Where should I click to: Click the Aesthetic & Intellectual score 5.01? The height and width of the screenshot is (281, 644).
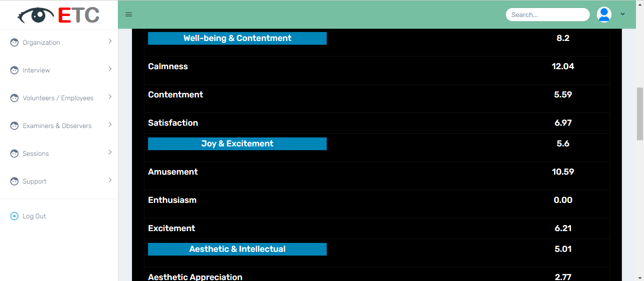tap(563, 249)
